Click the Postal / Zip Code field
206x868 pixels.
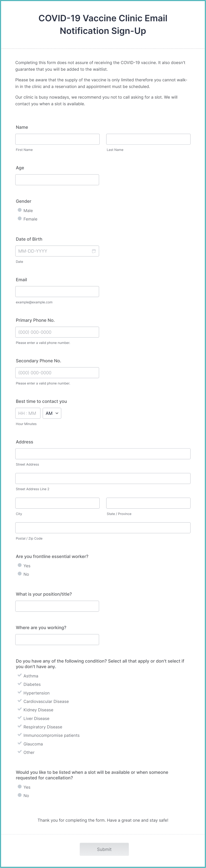(103, 527)
